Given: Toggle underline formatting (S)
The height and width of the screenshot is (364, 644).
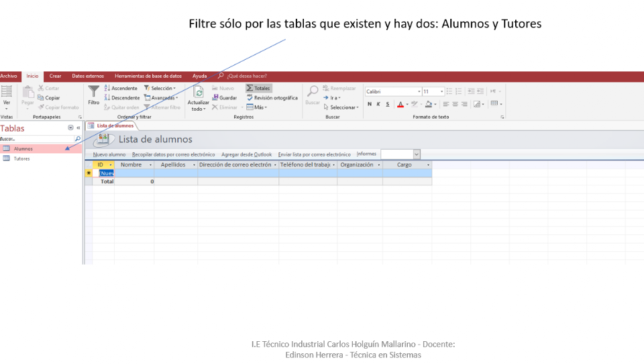Looking at the screenshot, I should (387, 104).
